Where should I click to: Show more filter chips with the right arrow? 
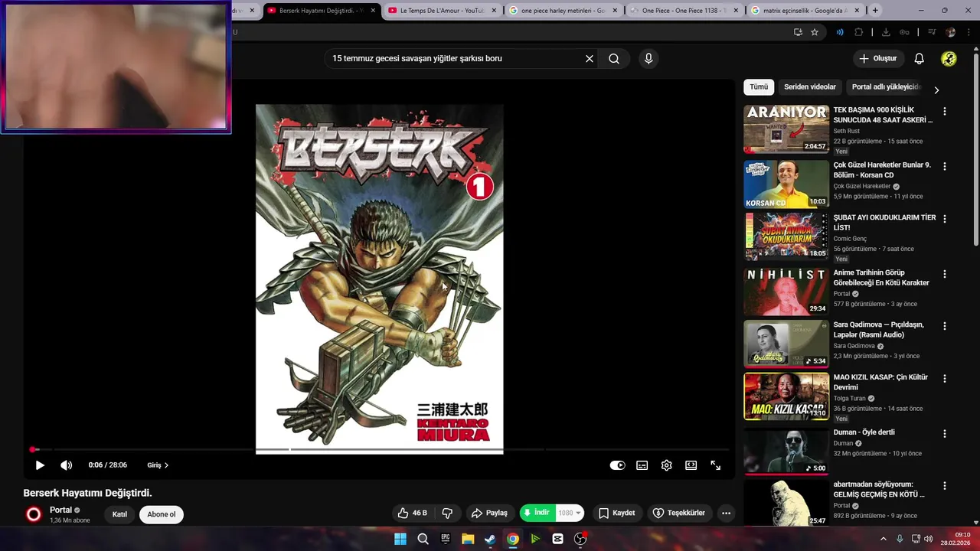(x=936, y=90)
